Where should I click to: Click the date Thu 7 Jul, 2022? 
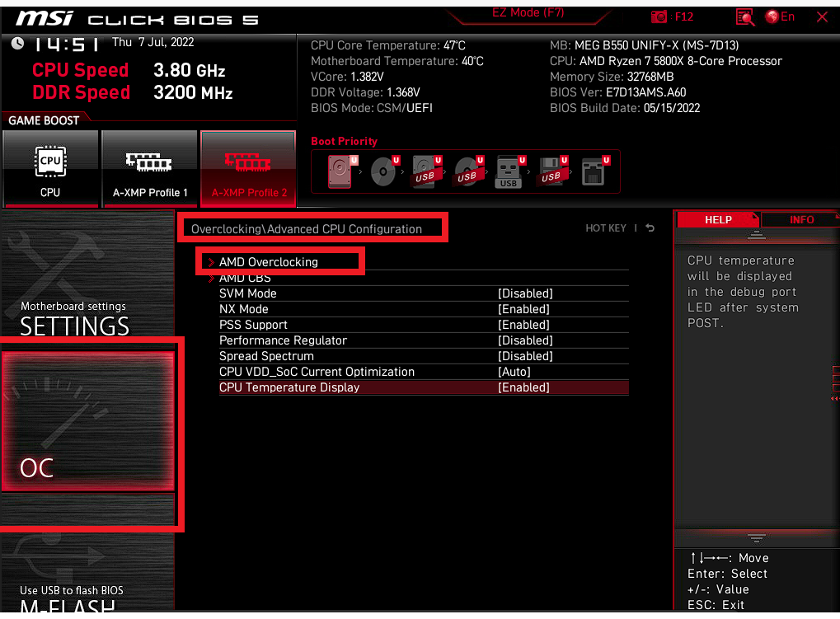point(153,42)
